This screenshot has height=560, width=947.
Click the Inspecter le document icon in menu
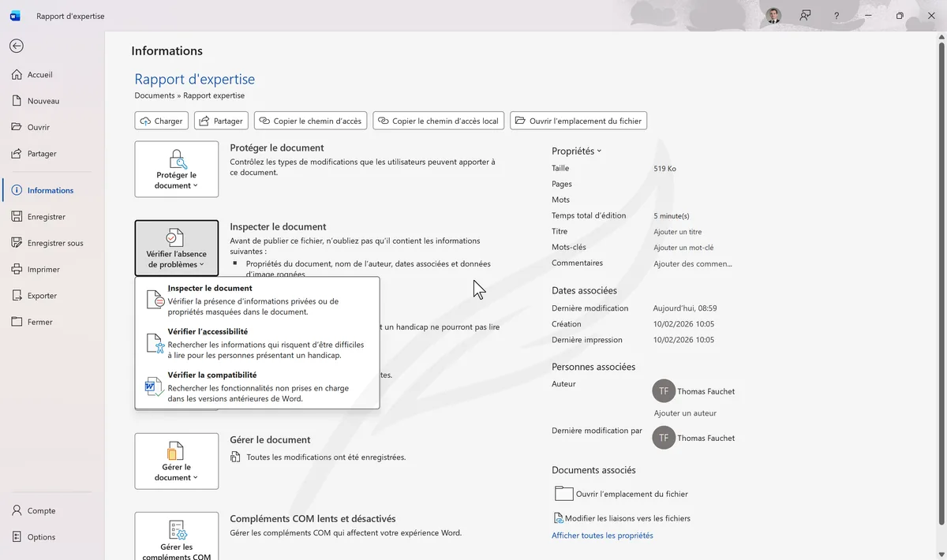tap(155, 300)
